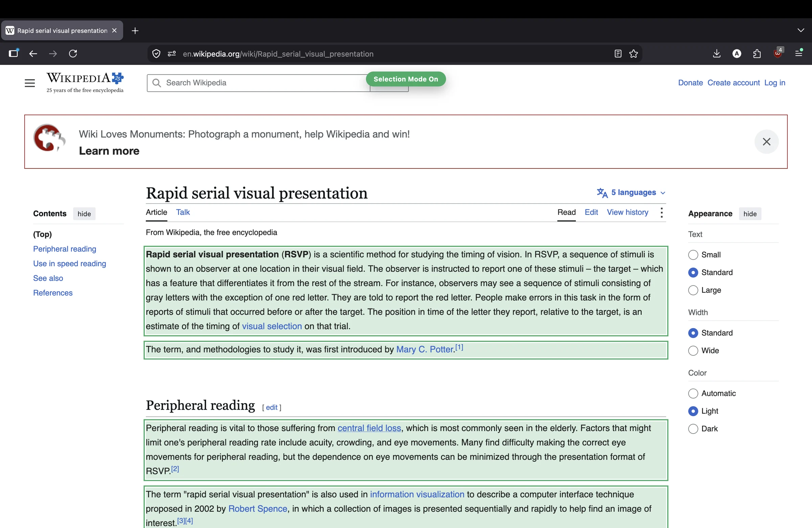This screenshot has height=528, width=812.
Task: Jump to Use in speed reading section
Action: [70, 263]
